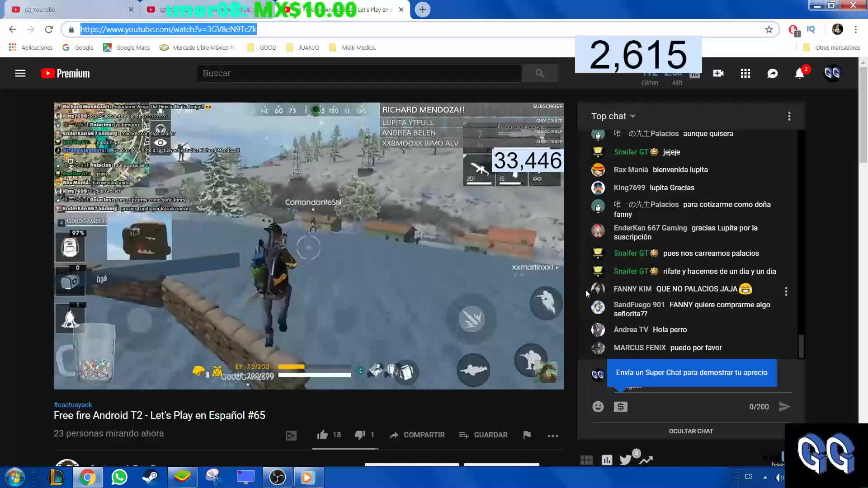Viewport: 868px width, 488px height.
Task: Open the Chrome customize menu
Action: pos(855,29)
